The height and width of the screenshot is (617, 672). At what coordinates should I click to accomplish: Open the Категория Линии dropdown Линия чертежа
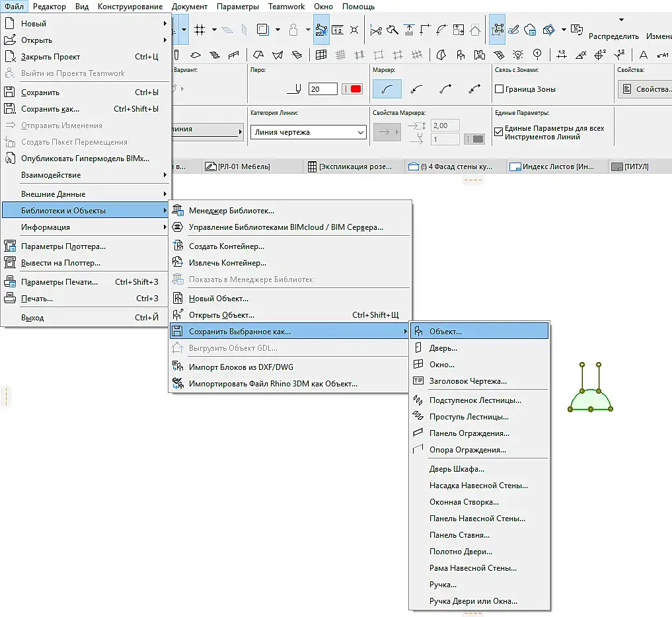pos(308,132)
